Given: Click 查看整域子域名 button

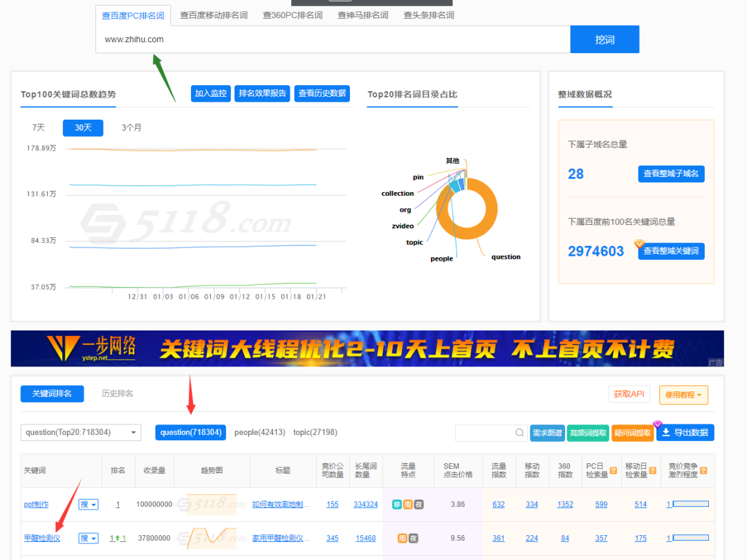Looking at the screenshot, I should tap(671, 174).
